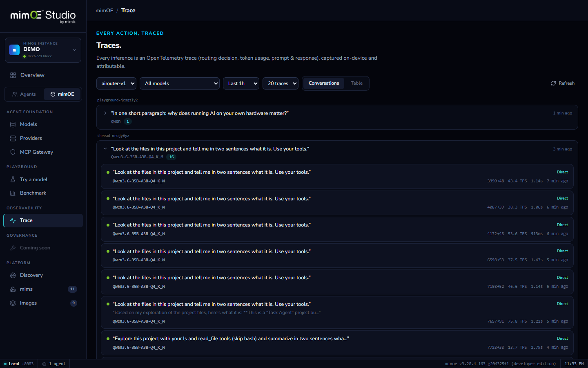Click the Discovery radar icon
This screenshot has height=368, width=588.
coord(13,275)
